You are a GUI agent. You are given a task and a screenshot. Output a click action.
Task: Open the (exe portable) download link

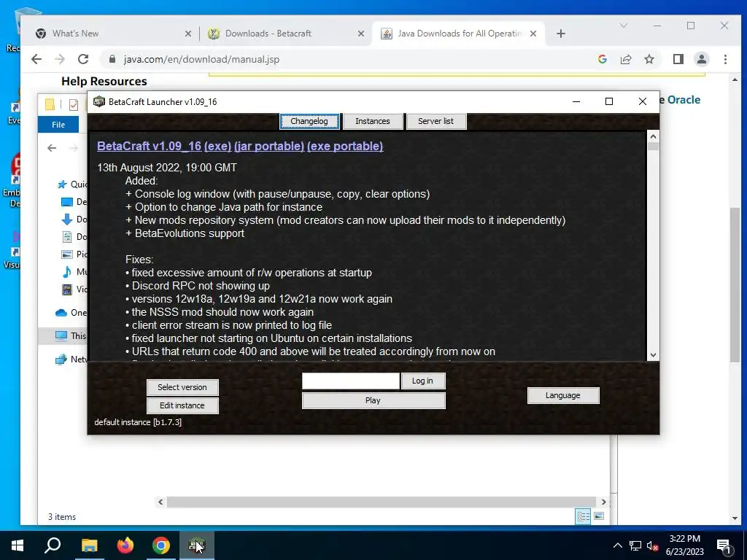click(345, 146)
